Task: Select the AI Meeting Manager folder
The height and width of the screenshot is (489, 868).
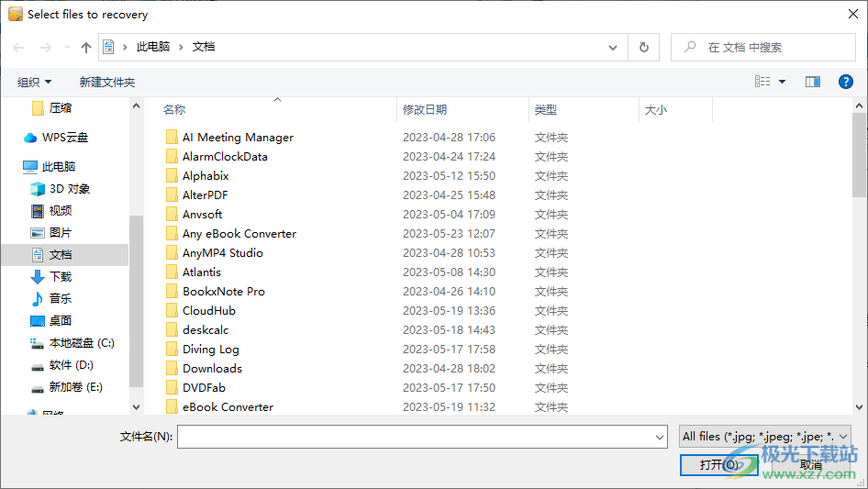Action: pos(229,138)
